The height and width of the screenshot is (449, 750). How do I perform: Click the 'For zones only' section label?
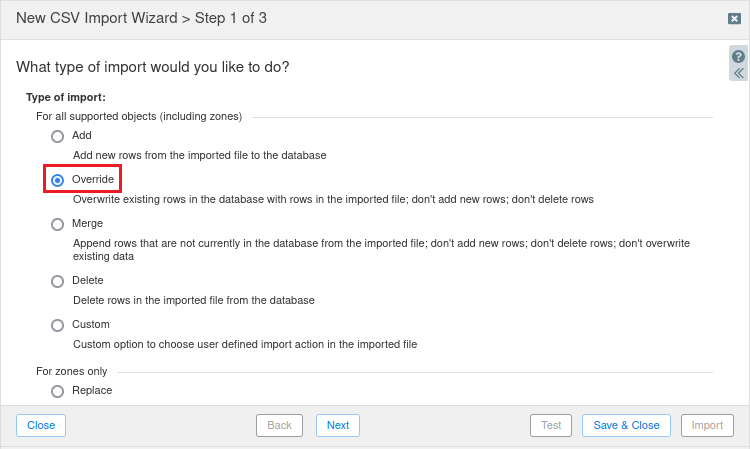point(72,371)
